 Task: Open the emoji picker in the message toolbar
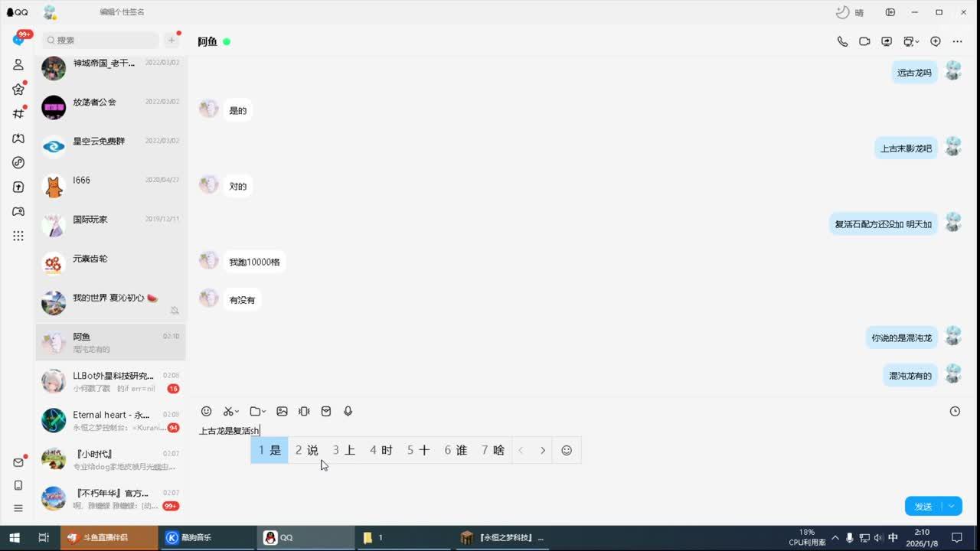(x=206, y=411)
